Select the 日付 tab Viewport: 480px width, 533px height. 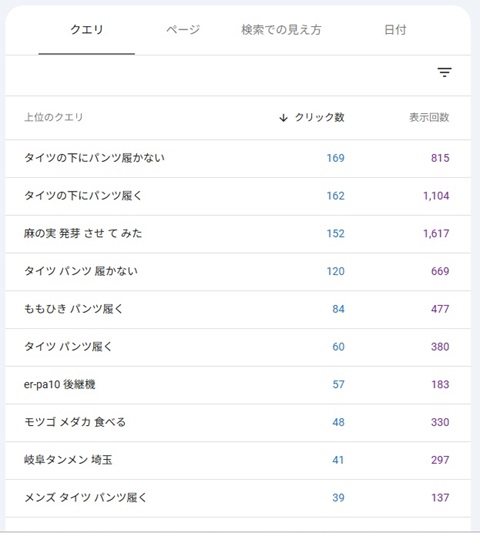(395, 30)
